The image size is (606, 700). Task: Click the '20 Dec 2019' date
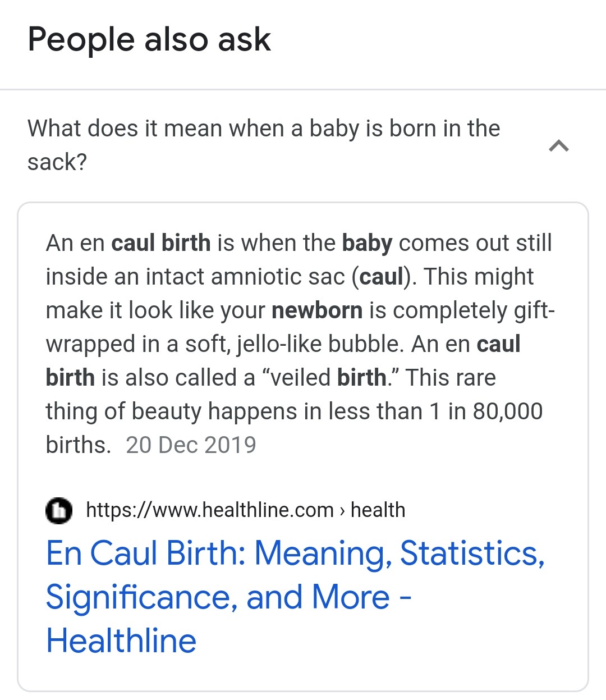[x=191, y=445]
